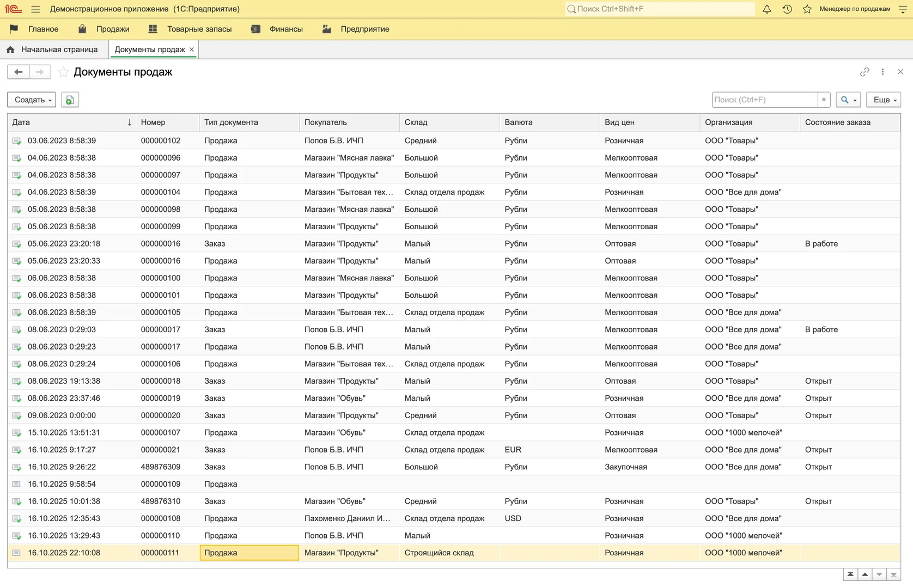
Task: Navigate back with left arrow
Action: tap(18, 72)
